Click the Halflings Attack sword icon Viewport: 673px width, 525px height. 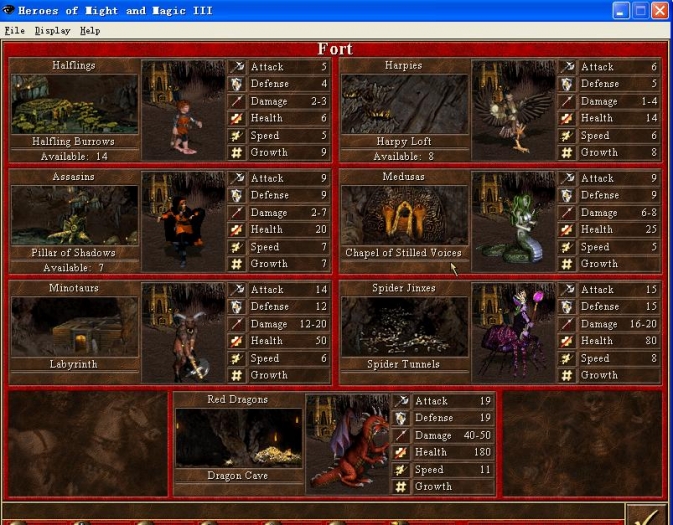[236, 67]
